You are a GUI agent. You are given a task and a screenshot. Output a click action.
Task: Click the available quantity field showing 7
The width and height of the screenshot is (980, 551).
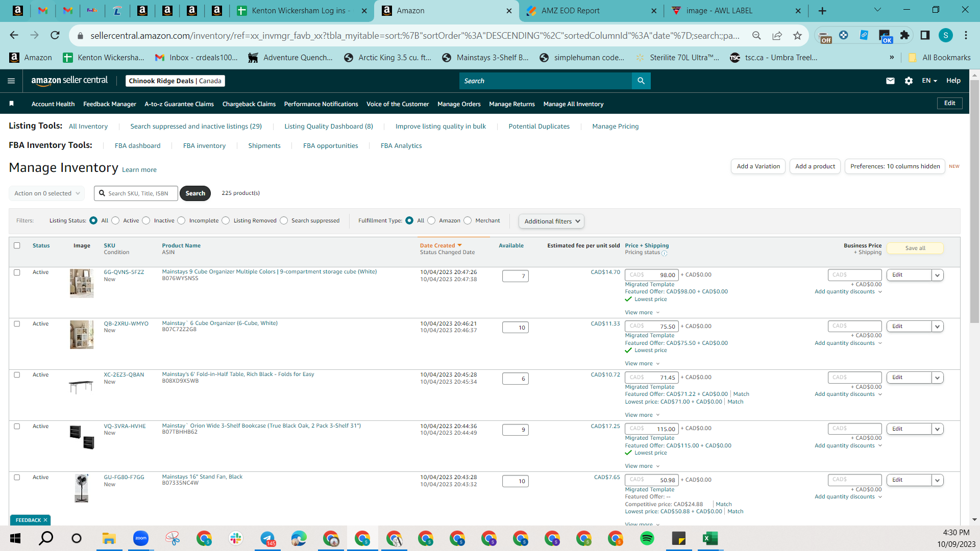tap(516, 276)
